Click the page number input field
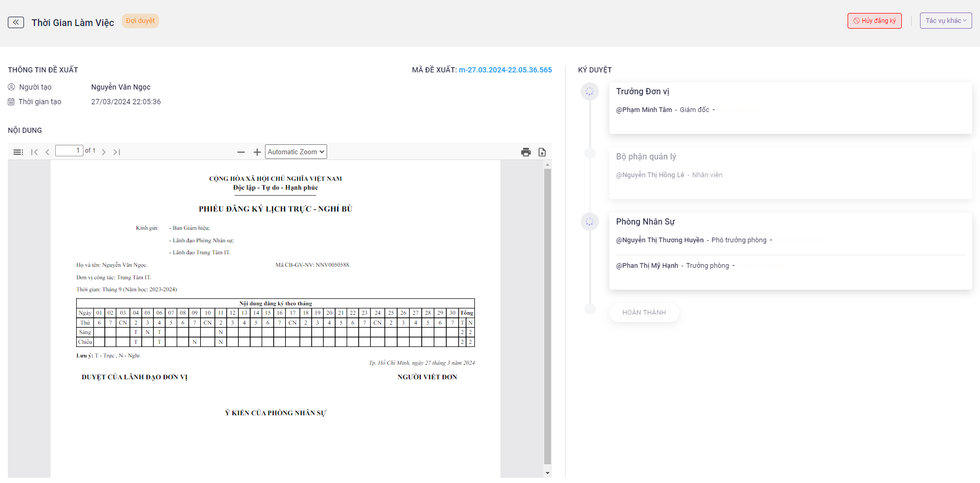The height and width of the screenshot is (483, 980). point(69,151)
